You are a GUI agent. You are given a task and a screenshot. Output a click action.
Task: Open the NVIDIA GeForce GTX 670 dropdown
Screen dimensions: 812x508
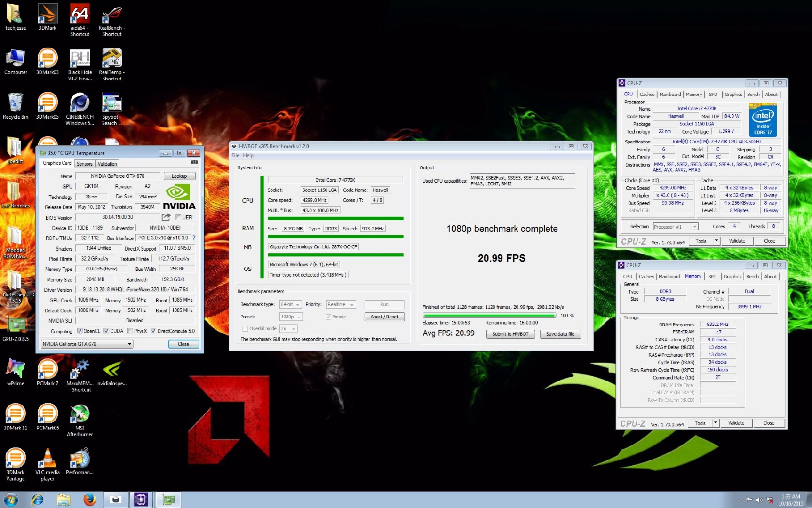87,344
